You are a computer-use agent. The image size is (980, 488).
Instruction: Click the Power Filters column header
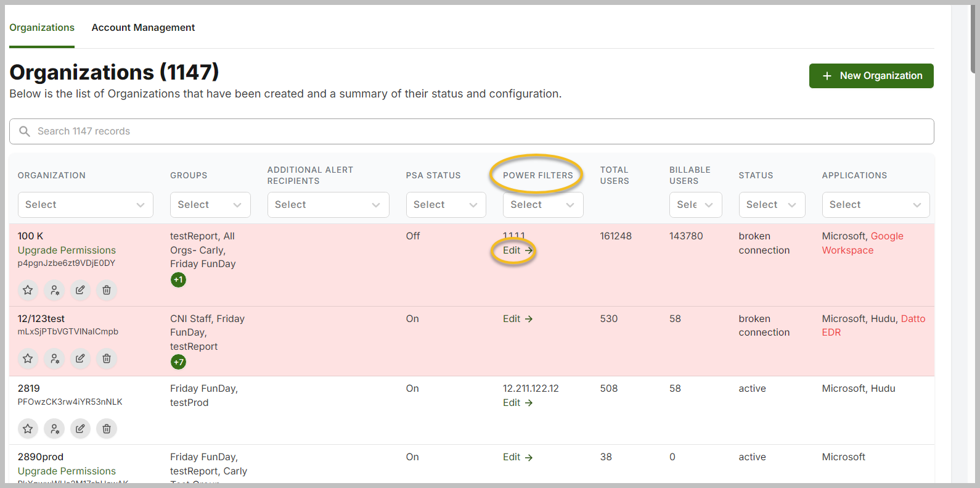538,175
